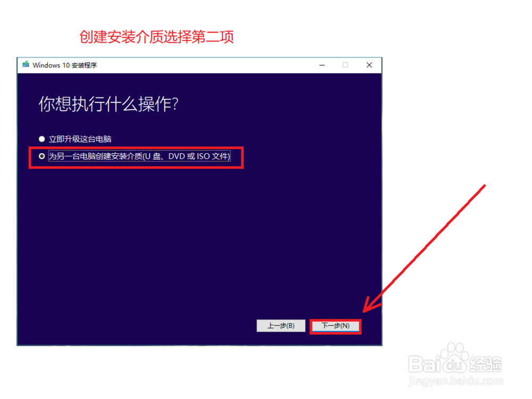Click the title text Windows 10 安装程序
The width and height of the screenshot is (532, 399).
click(65, 65)
